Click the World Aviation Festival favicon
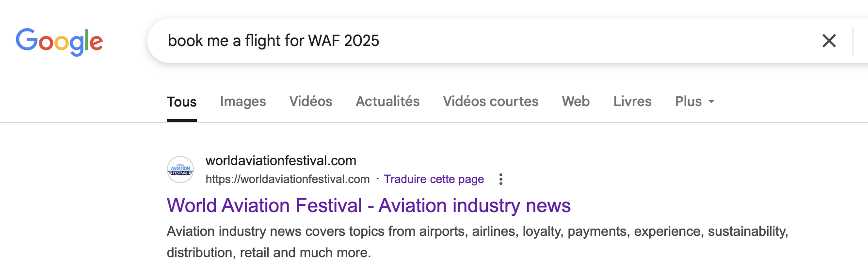 (x=180, y=169)
